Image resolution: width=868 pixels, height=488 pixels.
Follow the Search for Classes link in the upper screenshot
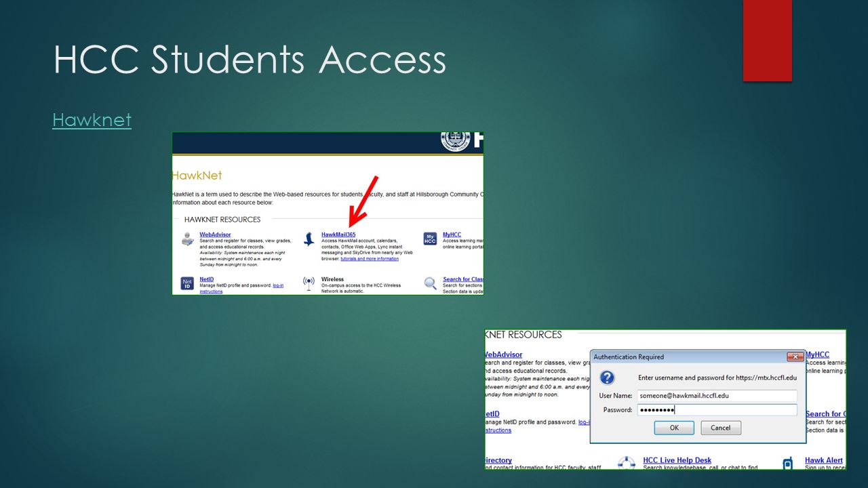click(x=463, y=279)
